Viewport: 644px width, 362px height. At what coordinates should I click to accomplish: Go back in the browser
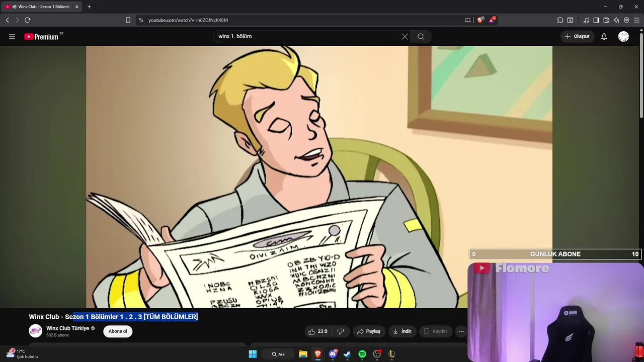click(7, 20)
